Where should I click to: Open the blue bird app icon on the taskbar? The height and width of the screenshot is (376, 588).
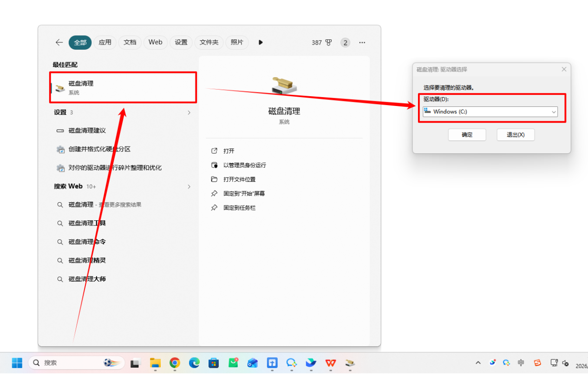pyautogui.click(x=311, y=363)
